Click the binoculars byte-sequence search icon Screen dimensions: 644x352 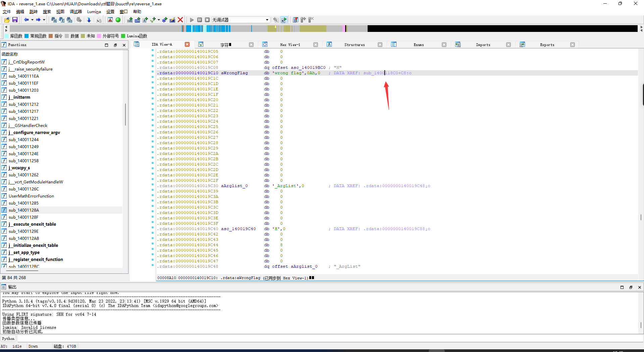coord(69,20)
